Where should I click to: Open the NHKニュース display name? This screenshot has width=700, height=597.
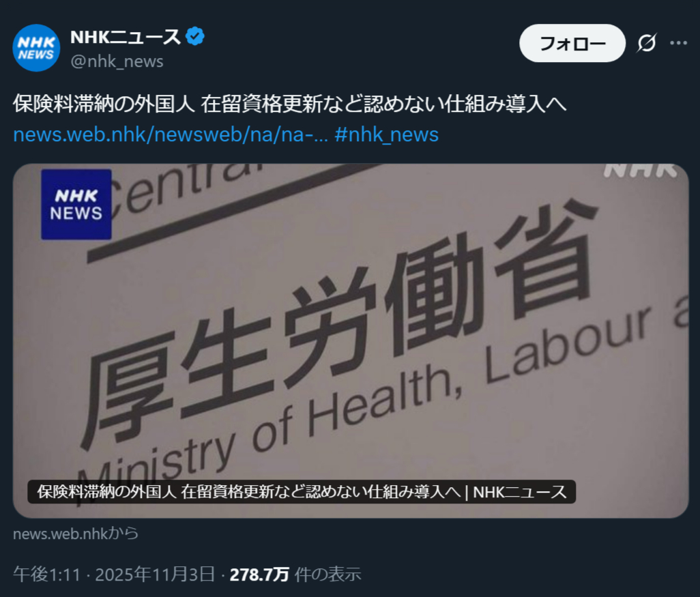(x=126, y=37)
